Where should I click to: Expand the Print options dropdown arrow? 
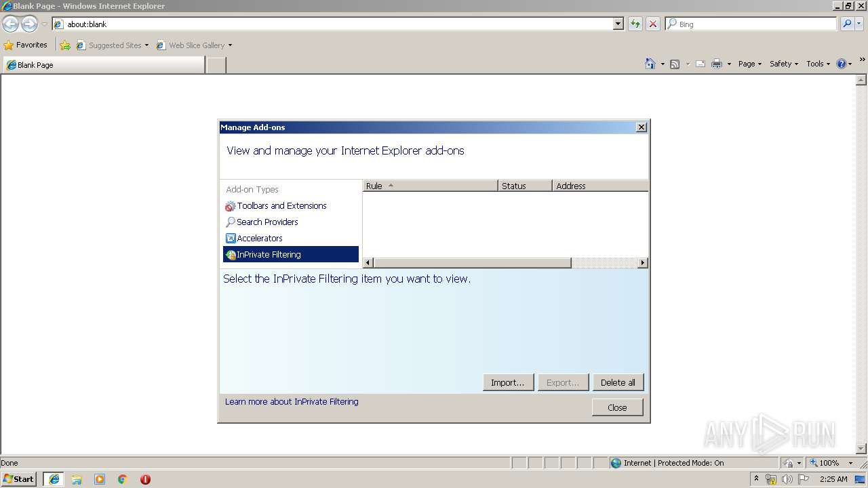pyautogui.click(x=729, y=64)
